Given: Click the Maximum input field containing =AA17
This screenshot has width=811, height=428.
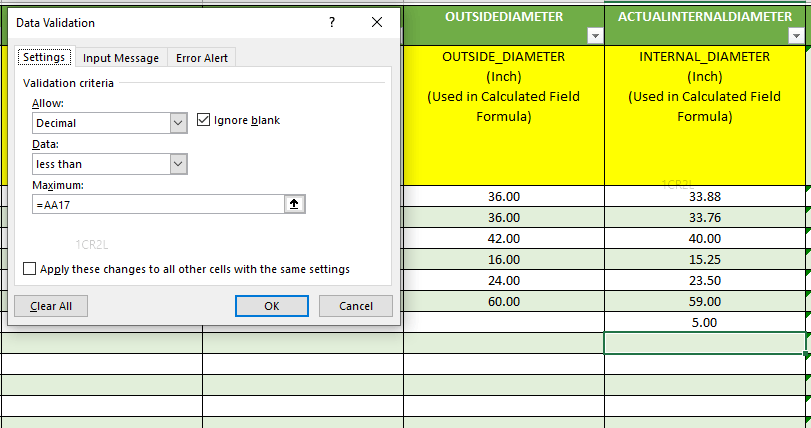Looking at the screenshot, I should (158, 205).
